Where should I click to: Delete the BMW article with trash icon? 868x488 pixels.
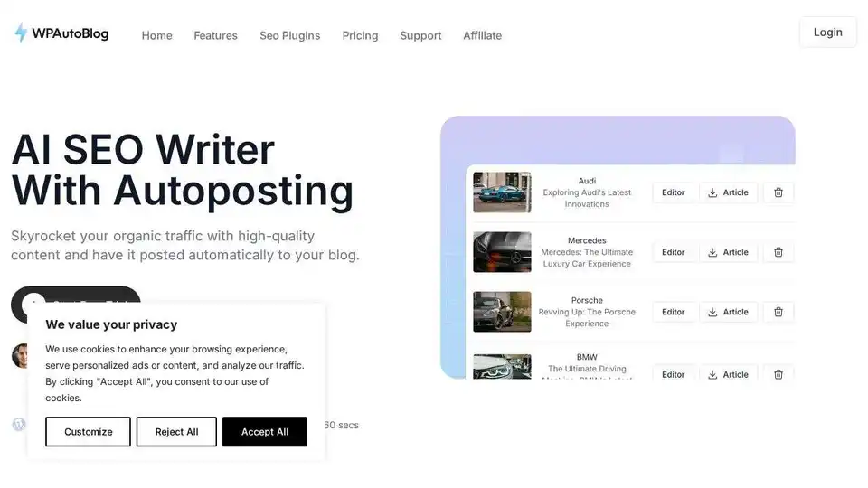(778, 374)
